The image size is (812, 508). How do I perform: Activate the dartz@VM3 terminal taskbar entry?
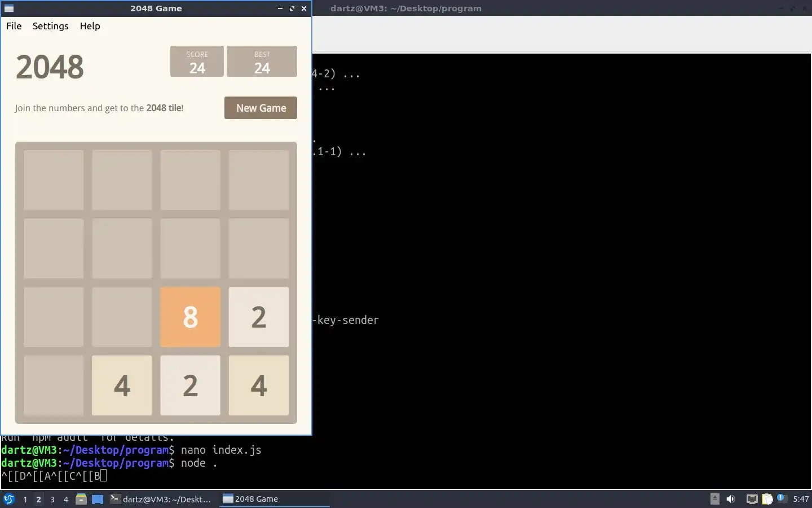(x=161, y=499)
